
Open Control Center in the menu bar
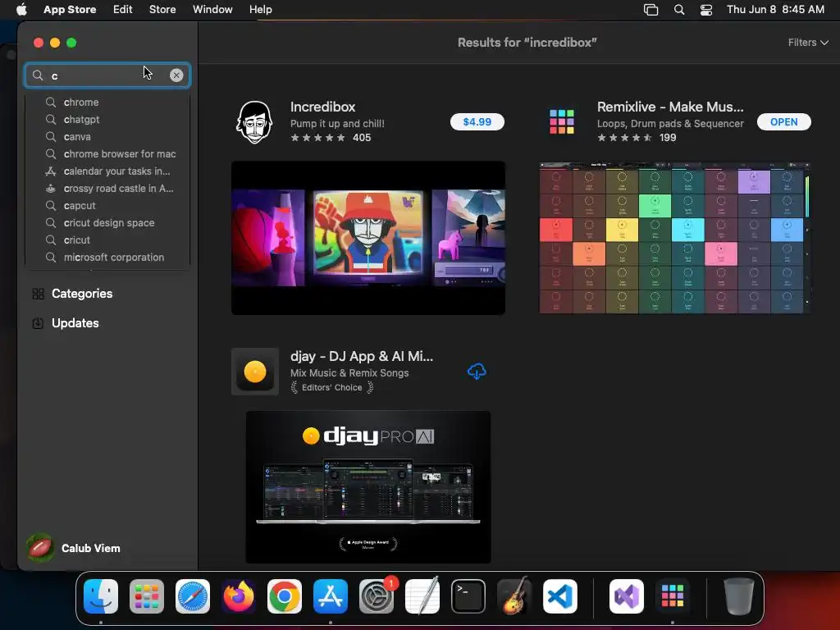[706, 9]
